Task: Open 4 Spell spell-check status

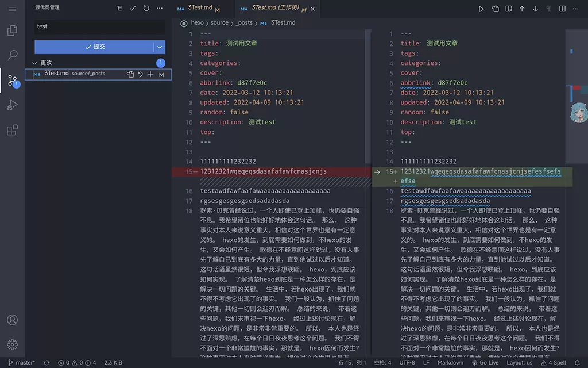Action: point(553,363)
